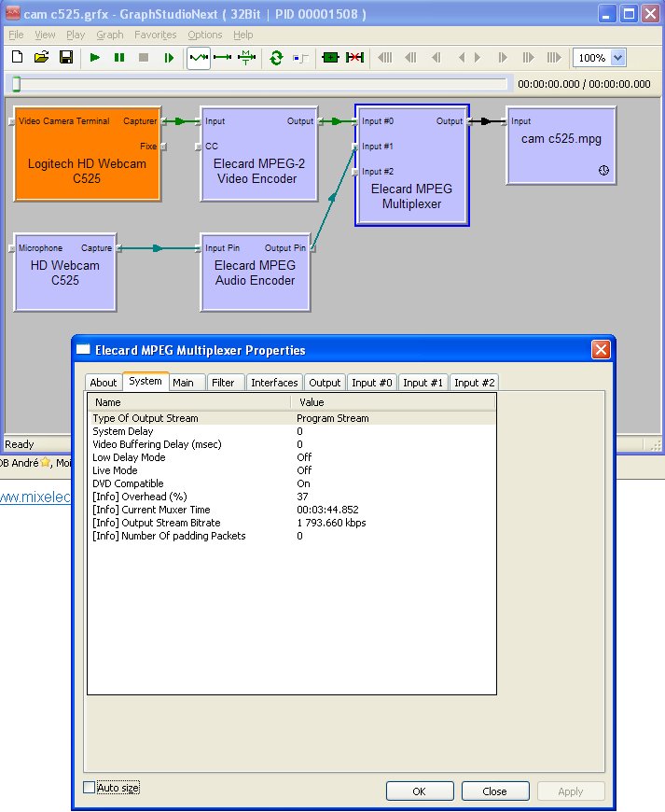
Task: Stop the graph with the square stop icon
Action: pyautogui.click(x=144, y=58)
